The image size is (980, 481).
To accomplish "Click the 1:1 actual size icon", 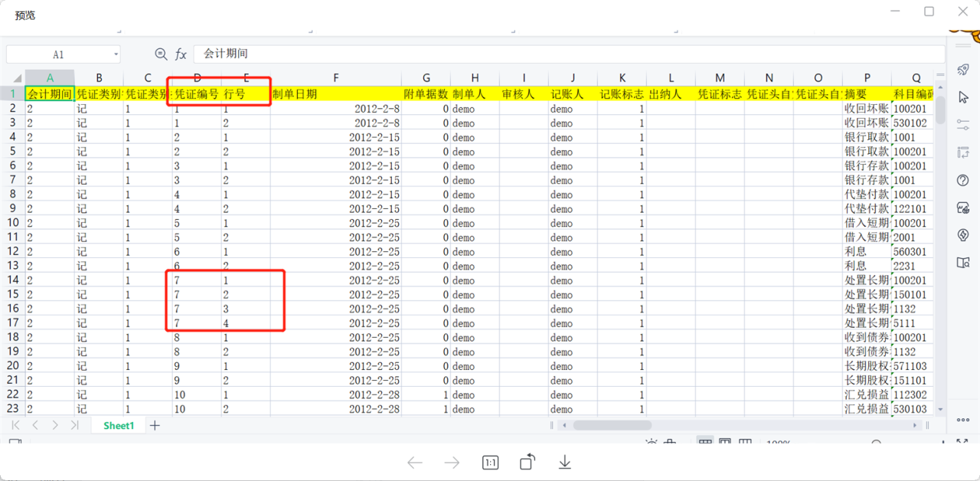I will tap(490, 463).
